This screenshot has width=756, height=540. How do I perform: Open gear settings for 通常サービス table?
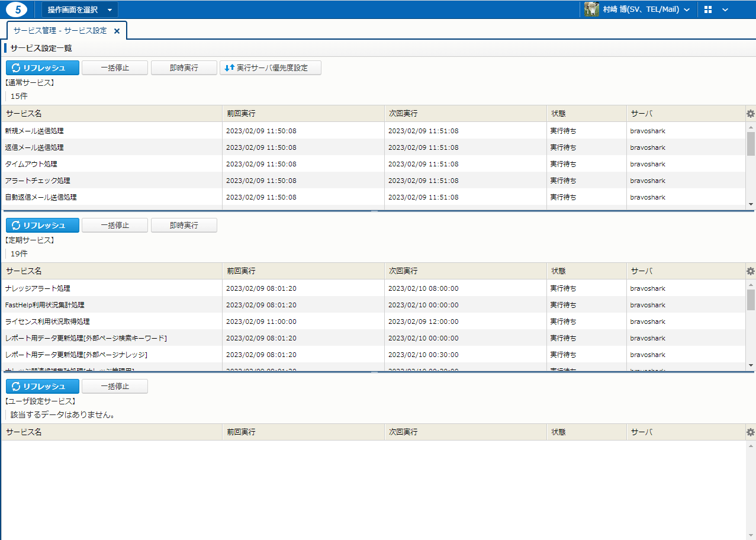[751, 114]
